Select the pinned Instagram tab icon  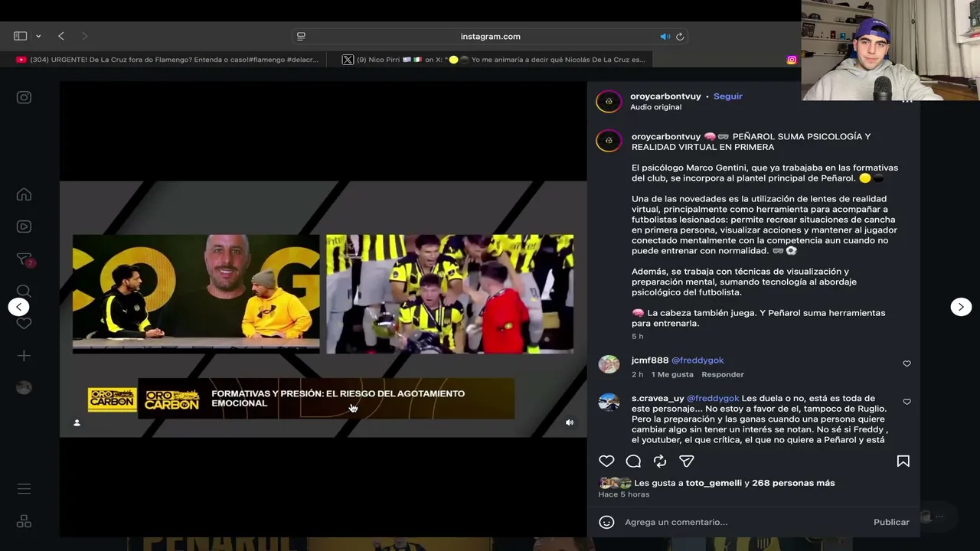(x=792, y=60)
